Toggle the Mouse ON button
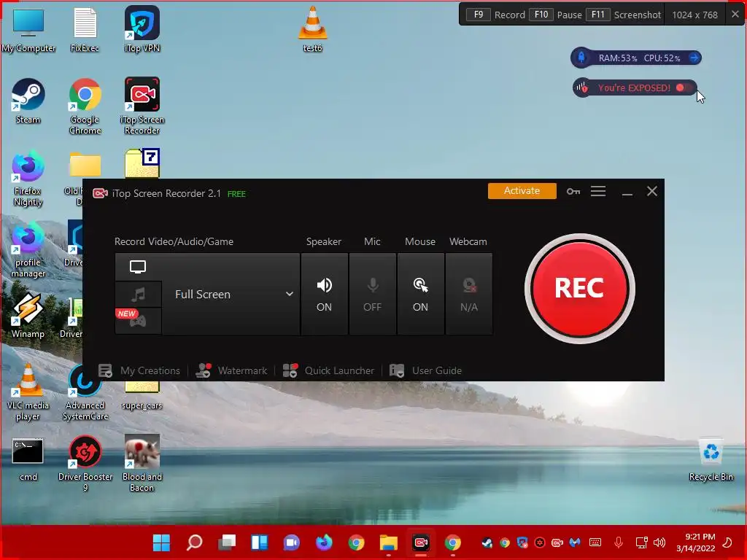747x560 pixels. [421, 294]
